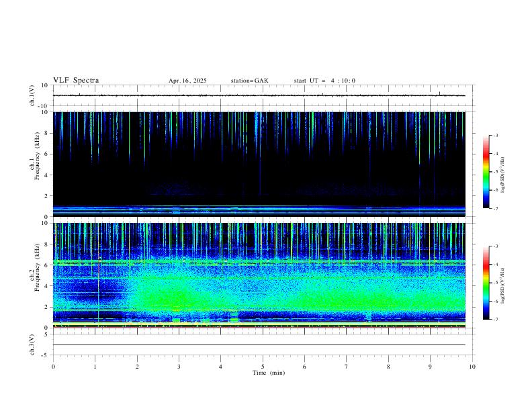Viewport: 532px width, 411px height.
Task: Click the "start UT = 4 :10: 0" text
Action: coord(324,81)
